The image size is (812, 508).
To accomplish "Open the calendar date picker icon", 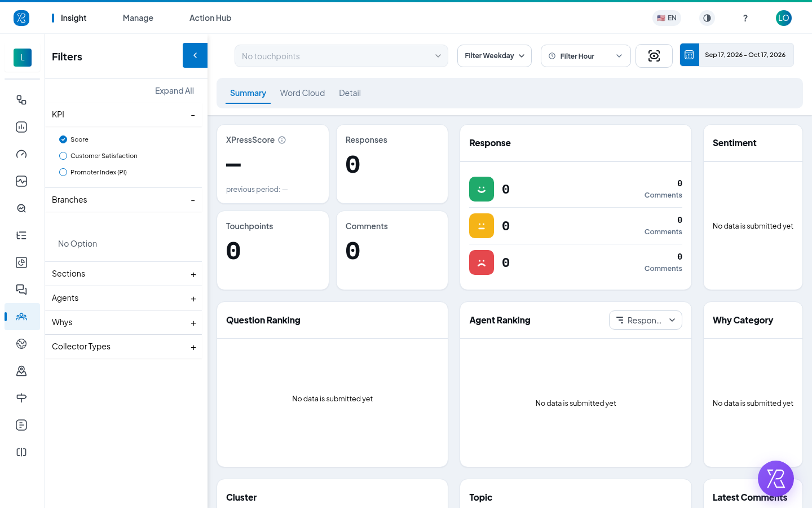I will (x=689, y=55).
